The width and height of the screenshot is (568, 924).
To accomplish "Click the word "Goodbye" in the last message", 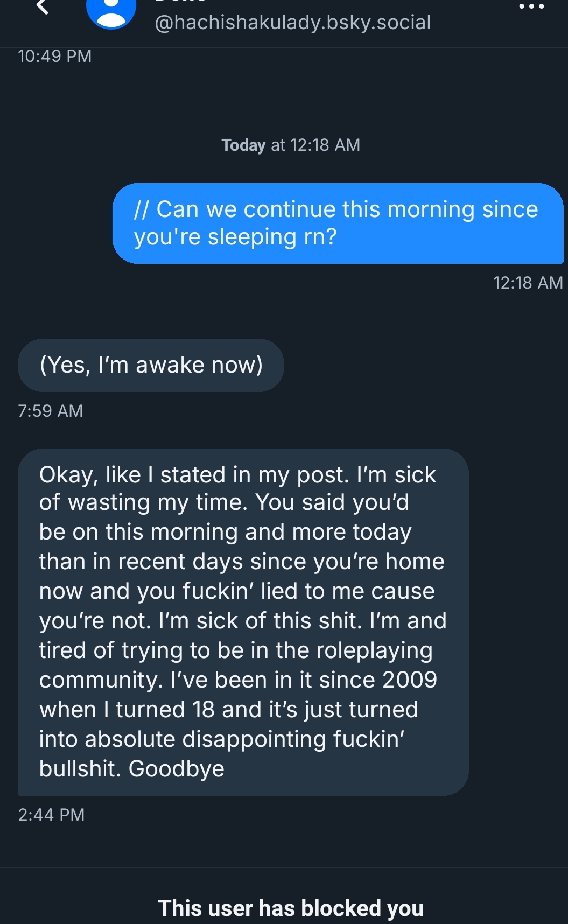I will tap(177, 768).
